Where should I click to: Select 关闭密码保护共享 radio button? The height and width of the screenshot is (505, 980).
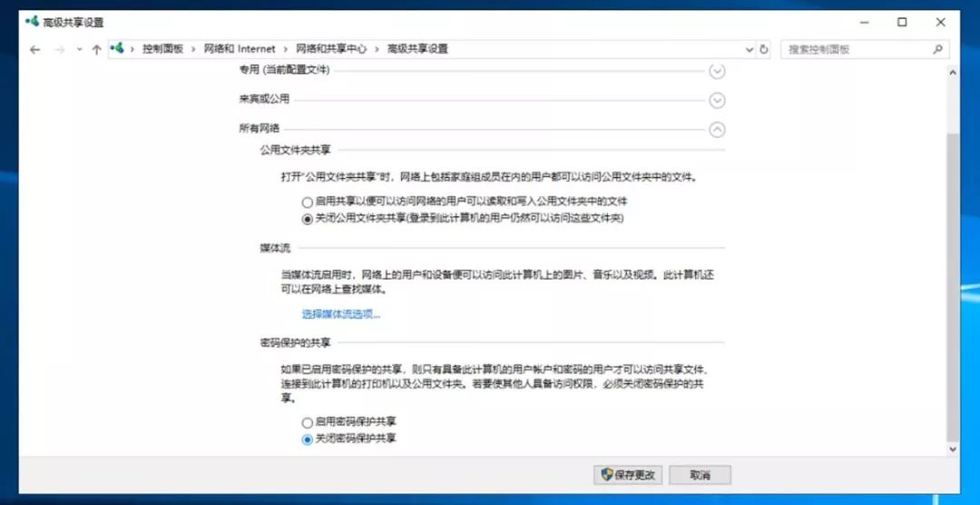click(307, 440)
